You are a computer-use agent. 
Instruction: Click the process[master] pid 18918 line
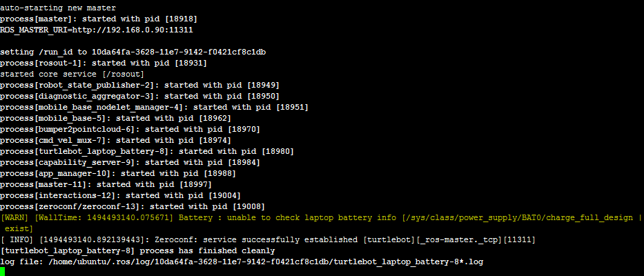(x=99, y=19)
